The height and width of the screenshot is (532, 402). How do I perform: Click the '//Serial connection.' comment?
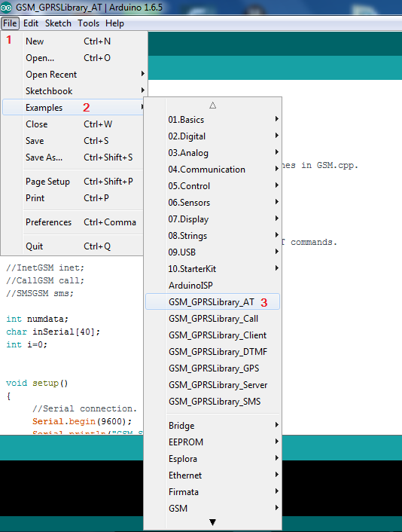(85, 409)
